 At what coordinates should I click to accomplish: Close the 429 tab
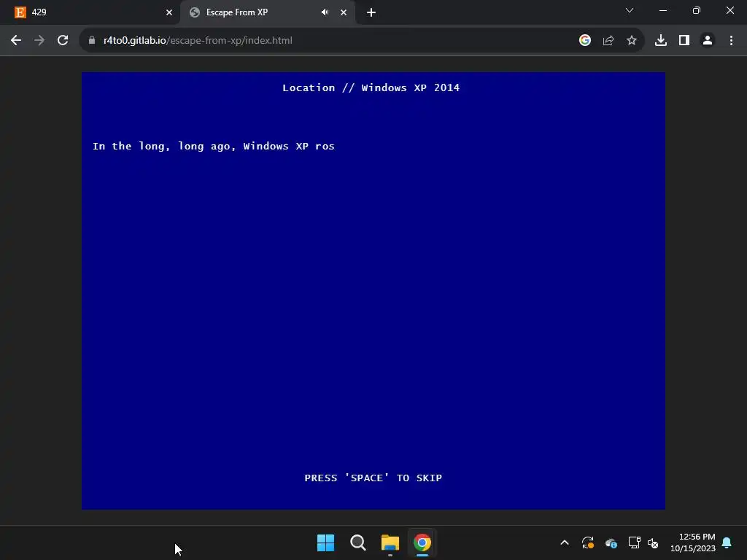tap(169, 12)
